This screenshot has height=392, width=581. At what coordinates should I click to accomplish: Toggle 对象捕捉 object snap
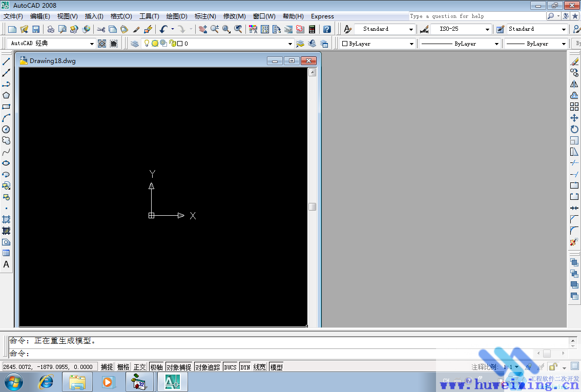(179, 367)
